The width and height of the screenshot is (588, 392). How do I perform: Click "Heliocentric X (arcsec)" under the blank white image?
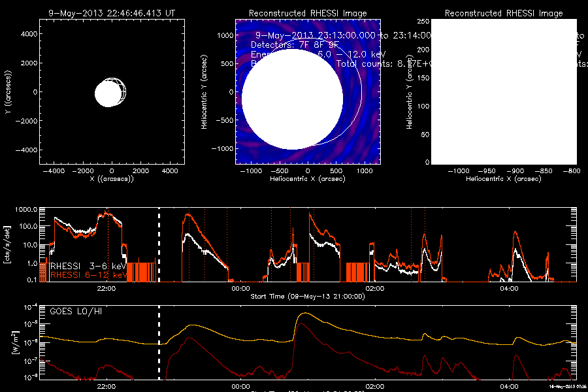click(x=504, y=179)
